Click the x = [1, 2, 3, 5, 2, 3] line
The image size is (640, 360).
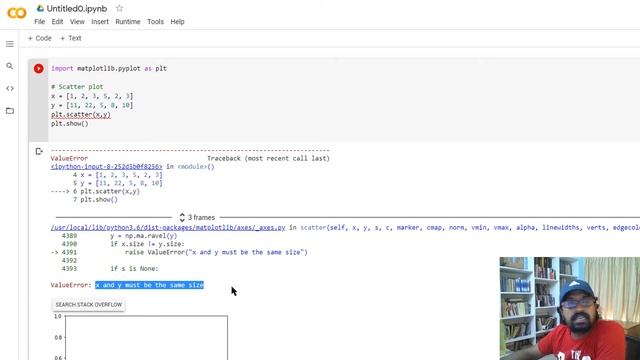coord(92,96)
